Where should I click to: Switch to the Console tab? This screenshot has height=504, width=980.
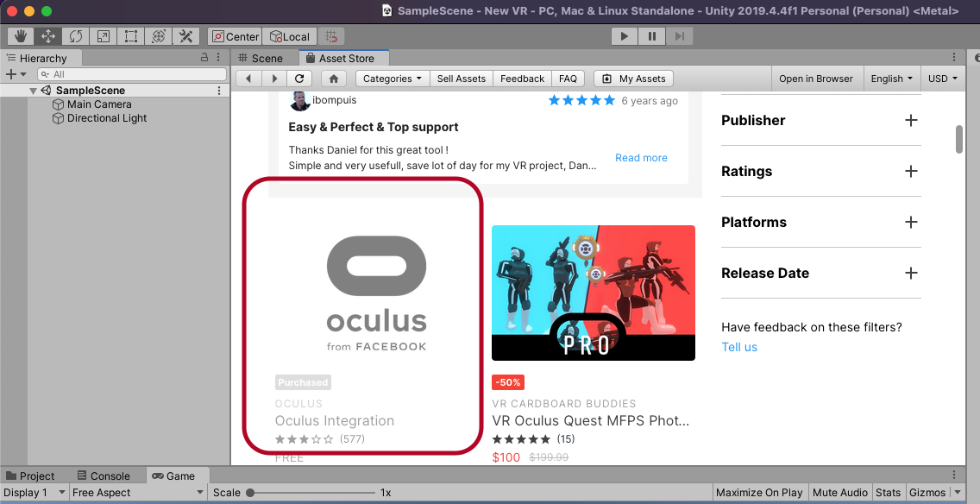tap(104, 476)
